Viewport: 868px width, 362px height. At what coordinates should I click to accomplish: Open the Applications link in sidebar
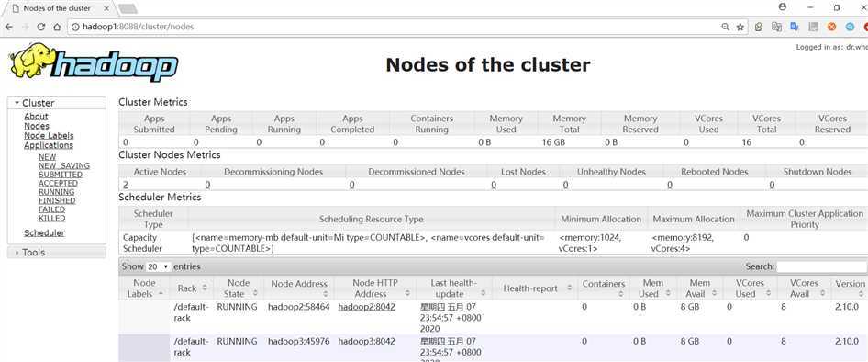click(48, 145)
